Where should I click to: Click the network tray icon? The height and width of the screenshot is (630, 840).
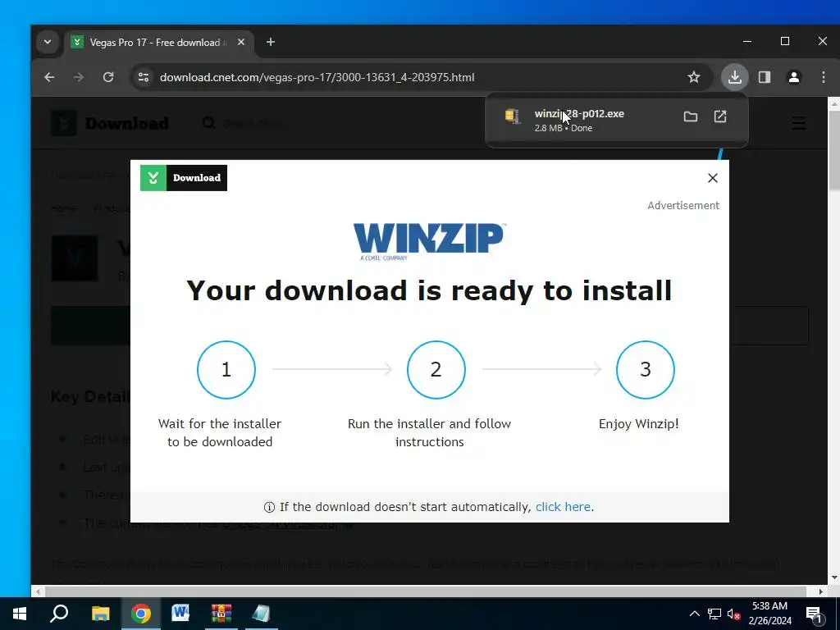[714, 614]
